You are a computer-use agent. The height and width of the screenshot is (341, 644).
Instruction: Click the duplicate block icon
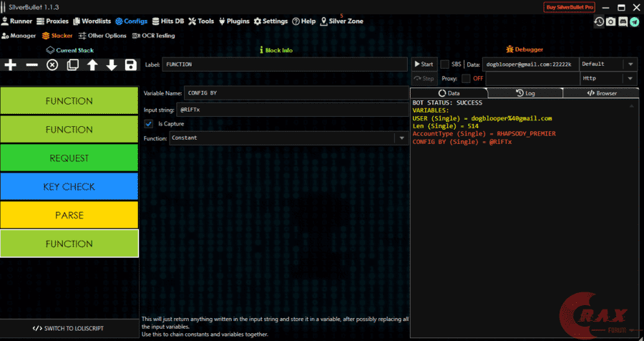pyautogui.click(x=72, y=65)
